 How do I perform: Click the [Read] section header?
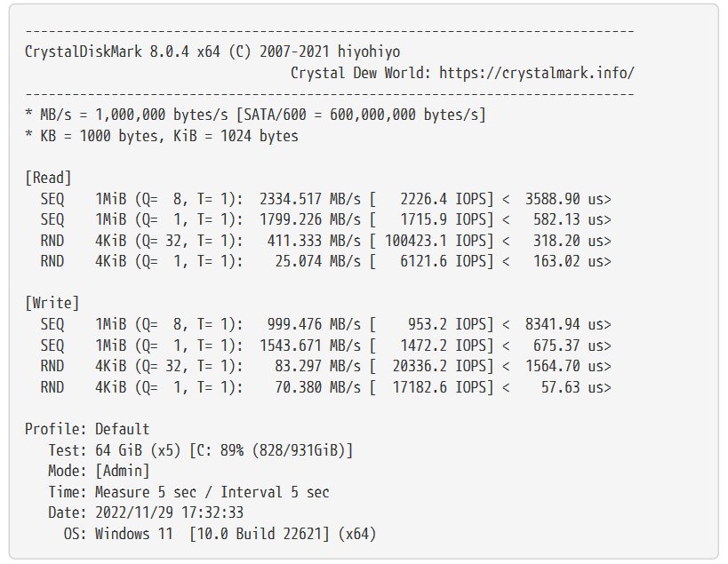pos(48,178)
